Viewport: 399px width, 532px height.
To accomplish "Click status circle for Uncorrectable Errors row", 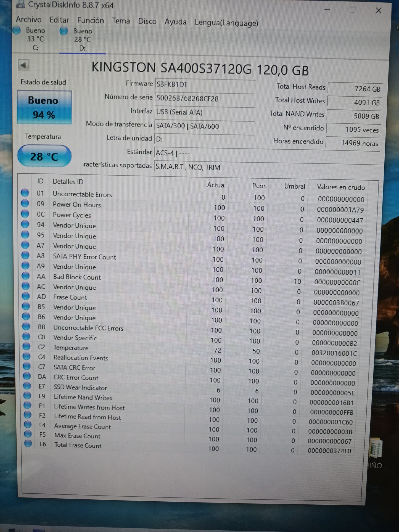I will tap(25, 193).
